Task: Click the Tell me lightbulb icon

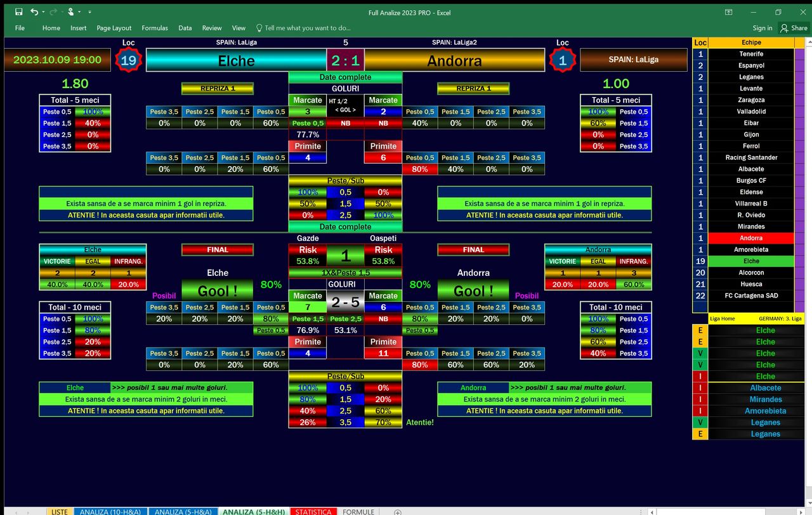Action: tap(259, 28)
